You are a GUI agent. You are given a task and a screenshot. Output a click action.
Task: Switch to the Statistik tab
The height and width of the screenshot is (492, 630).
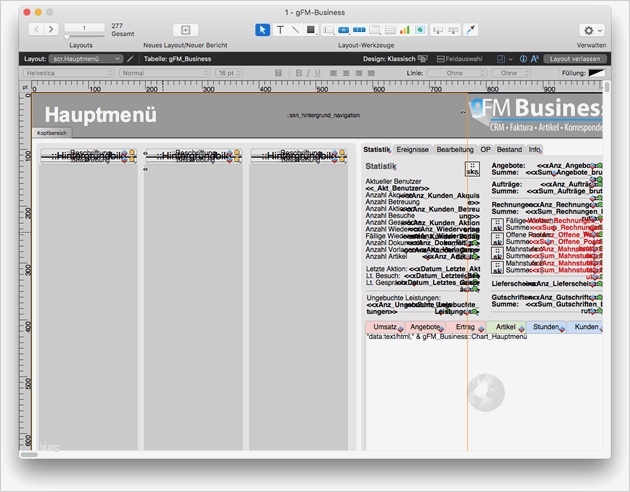point(377,149)
